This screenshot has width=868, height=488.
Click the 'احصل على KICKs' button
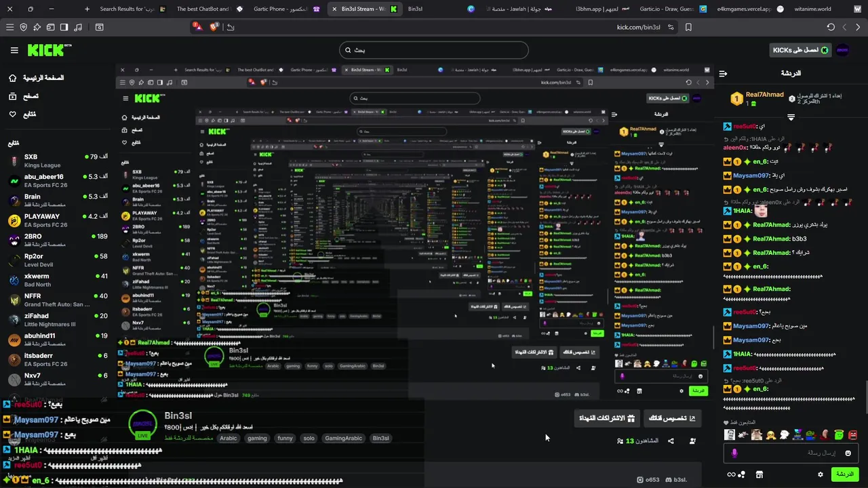801,50
